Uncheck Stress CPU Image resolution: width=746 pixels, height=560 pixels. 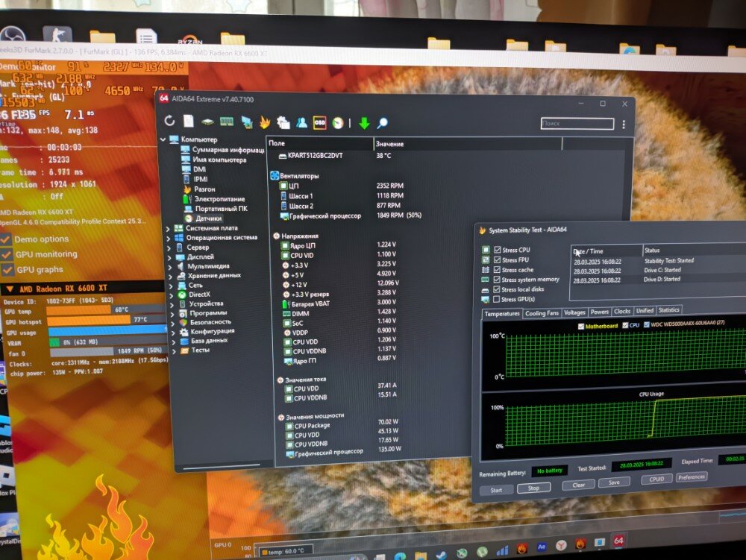[x=497, y=250]
